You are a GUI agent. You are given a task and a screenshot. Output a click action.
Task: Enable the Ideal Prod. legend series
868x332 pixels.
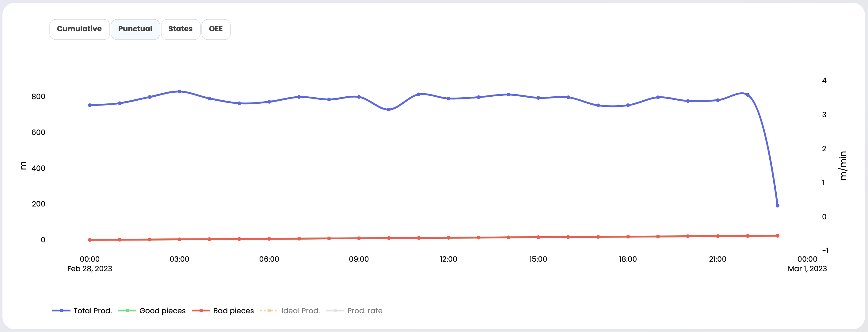[x=300, y=311]
